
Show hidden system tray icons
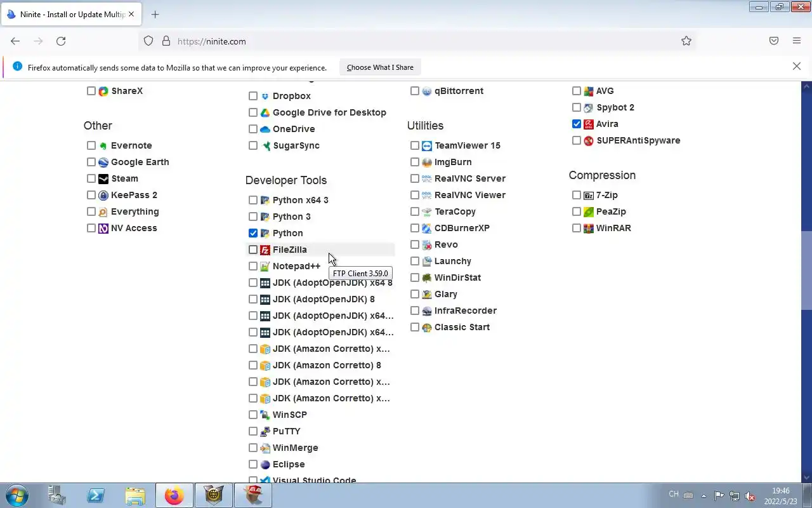(704, 495)
